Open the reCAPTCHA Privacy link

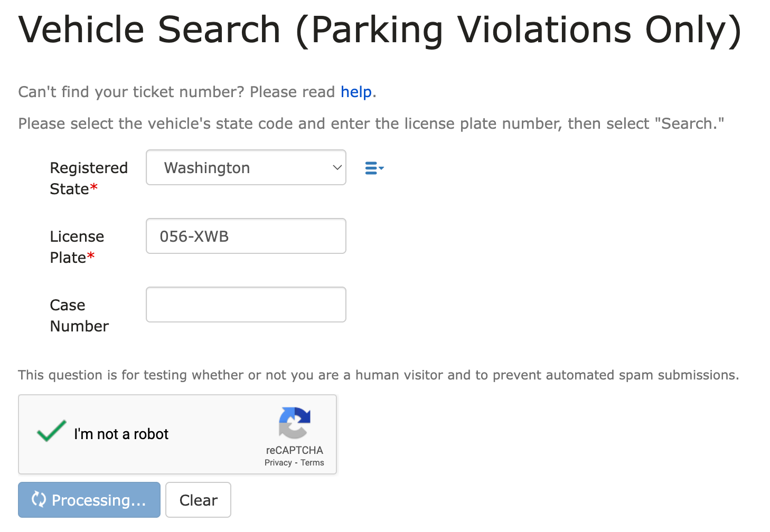278,463
